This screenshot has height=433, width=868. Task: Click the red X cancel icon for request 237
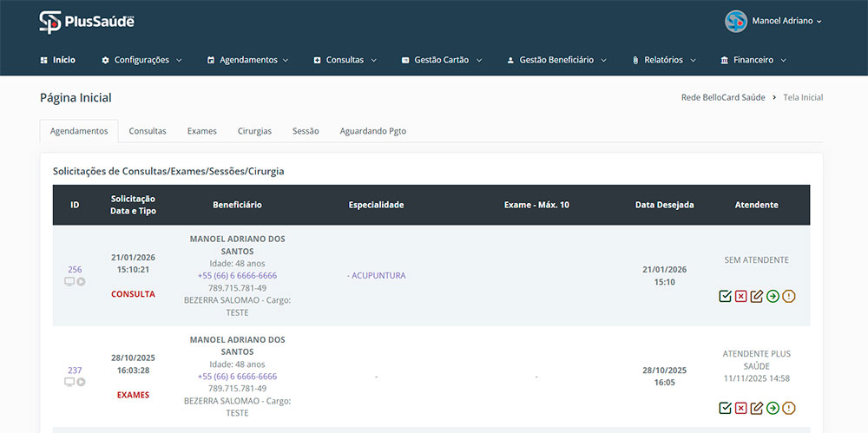pos(740,408)
